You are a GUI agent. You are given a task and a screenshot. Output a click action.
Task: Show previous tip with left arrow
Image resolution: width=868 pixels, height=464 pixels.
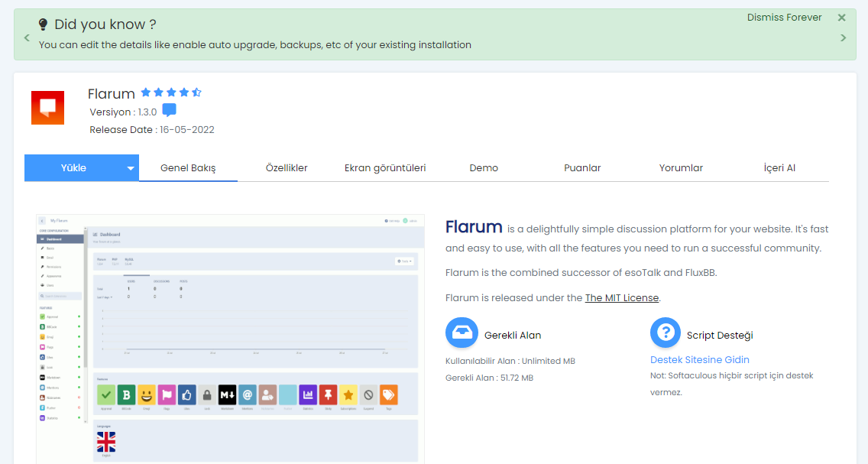click(27, 38)
